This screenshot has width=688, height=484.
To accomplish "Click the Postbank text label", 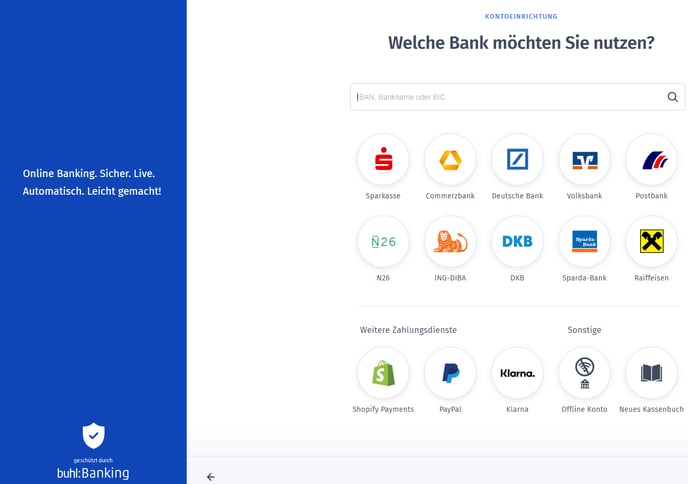I will tap(652, 196).
